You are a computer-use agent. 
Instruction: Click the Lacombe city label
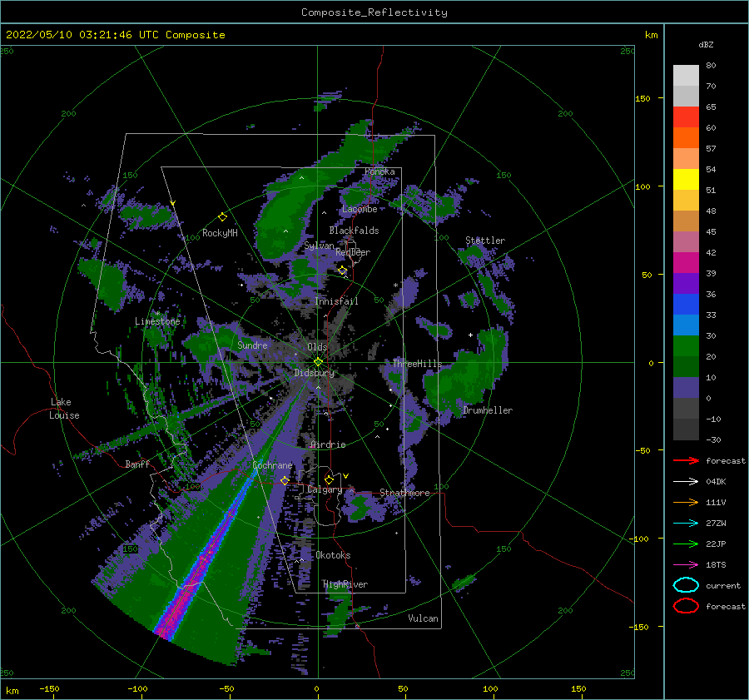(x=360, y=209)
